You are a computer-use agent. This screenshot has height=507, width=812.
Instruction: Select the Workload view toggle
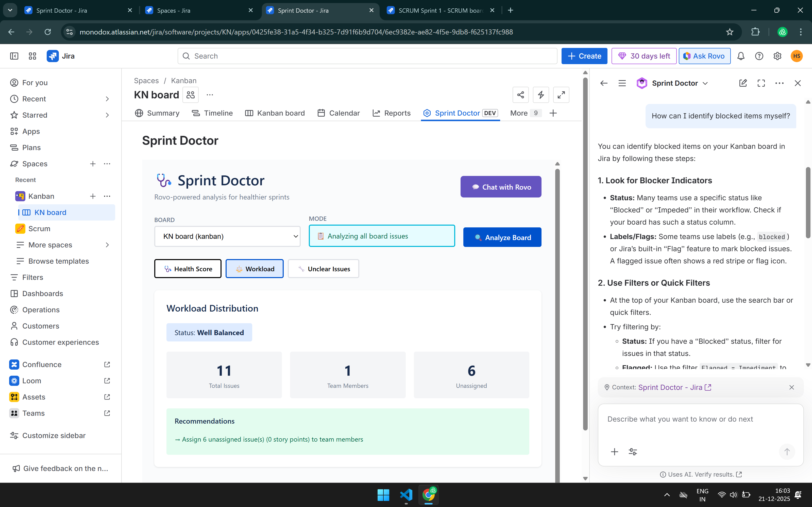[254, 269]
